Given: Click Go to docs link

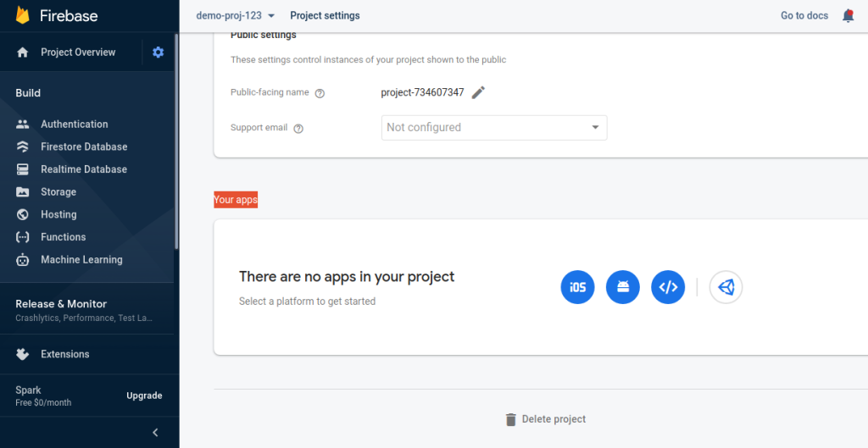Looking at the screenshot, I should pyautogui.click(x=804, y=15).
